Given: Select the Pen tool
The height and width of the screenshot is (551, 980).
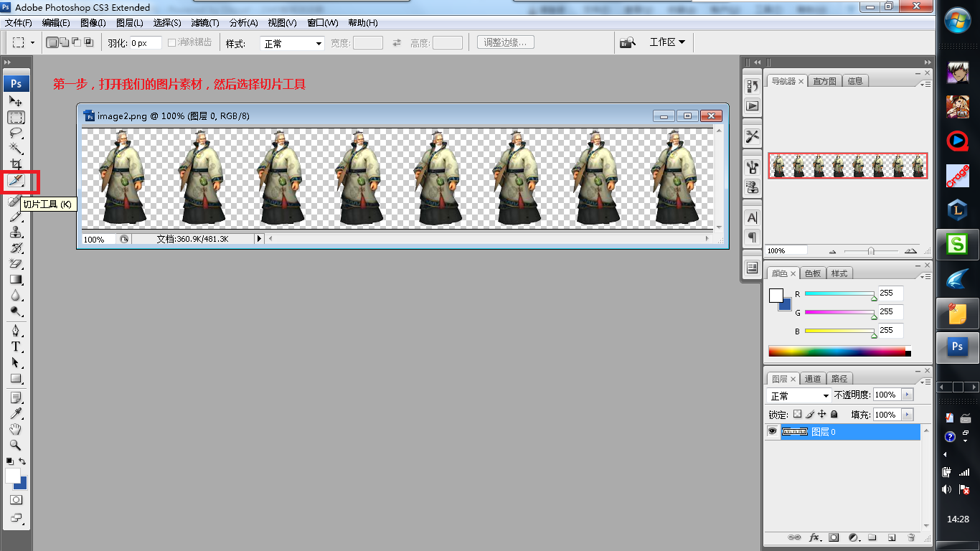Looking at the screenshot, I should [x=16, y=331].
